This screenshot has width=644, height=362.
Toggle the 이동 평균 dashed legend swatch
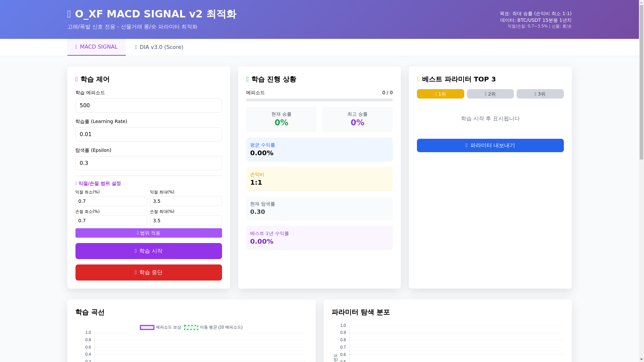tap(191, 327)
